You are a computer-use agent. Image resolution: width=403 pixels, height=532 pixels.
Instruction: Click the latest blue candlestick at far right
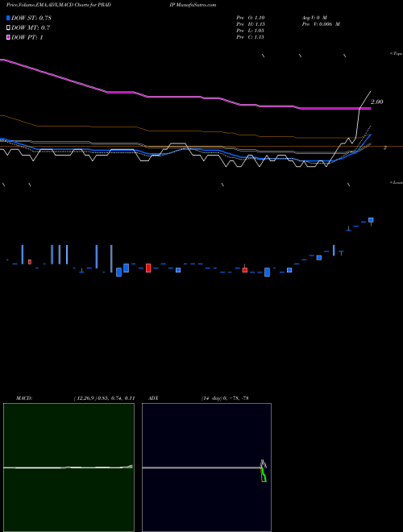[371, 220]
